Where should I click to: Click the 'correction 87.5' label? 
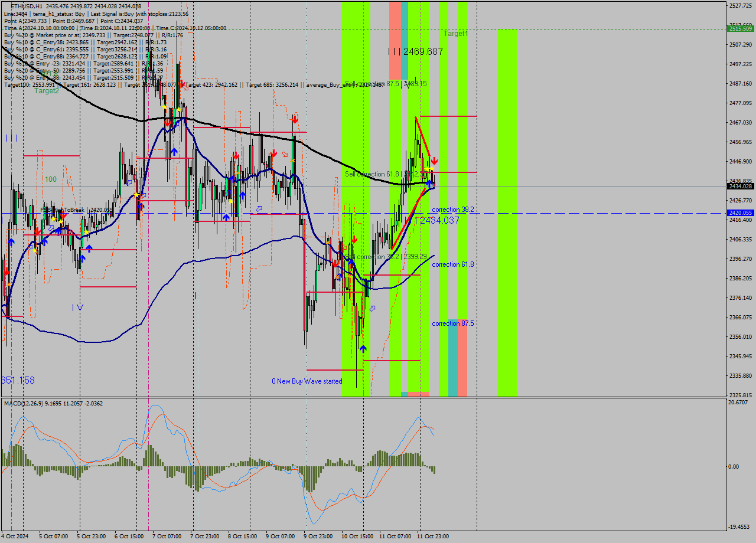tap(453, 323)
